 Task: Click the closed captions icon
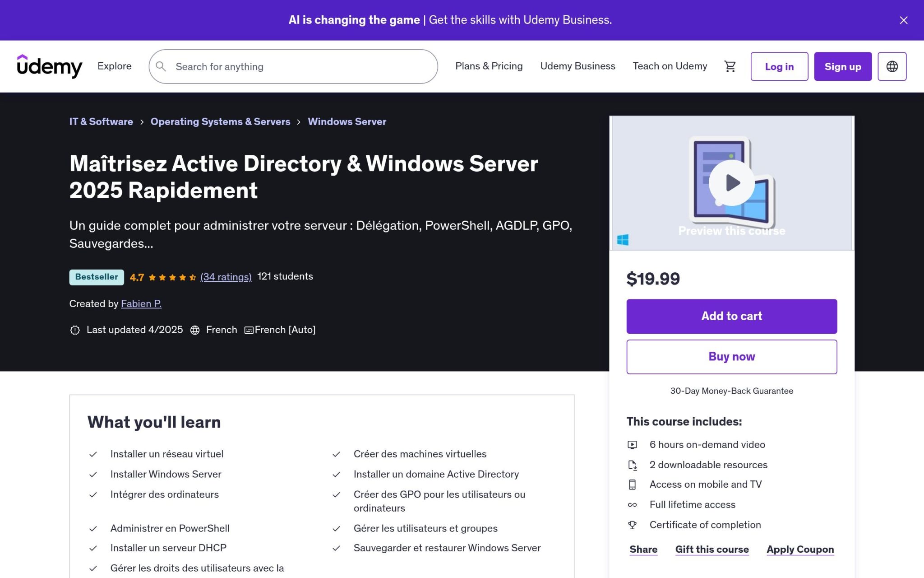(249, 330)
